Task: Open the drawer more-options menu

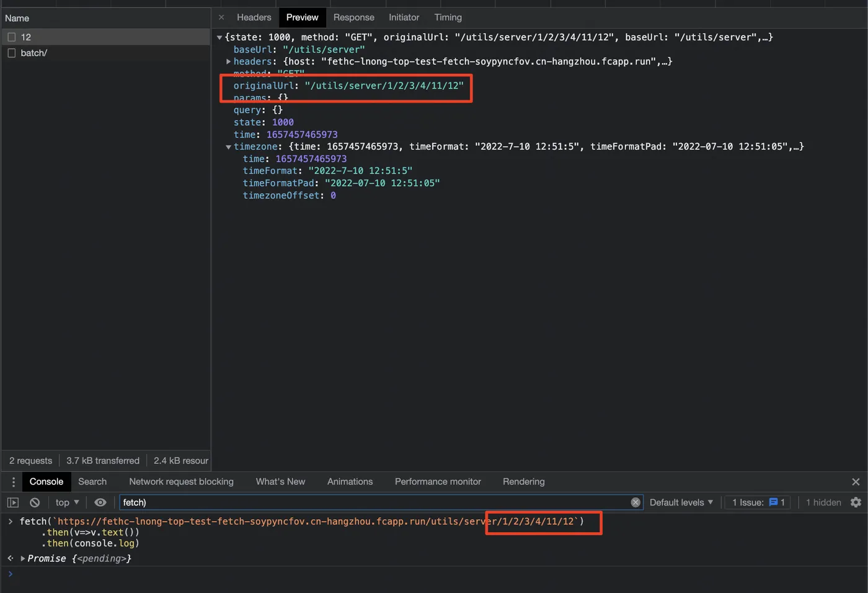Action: point(14,482)
